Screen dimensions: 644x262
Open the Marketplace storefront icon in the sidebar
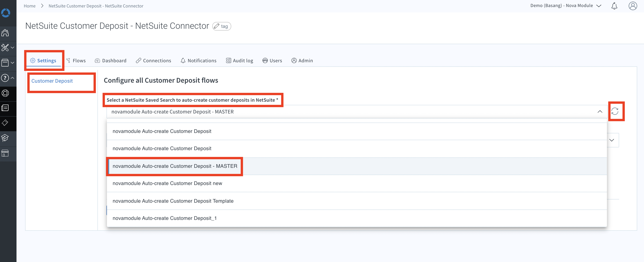(5, 153)
